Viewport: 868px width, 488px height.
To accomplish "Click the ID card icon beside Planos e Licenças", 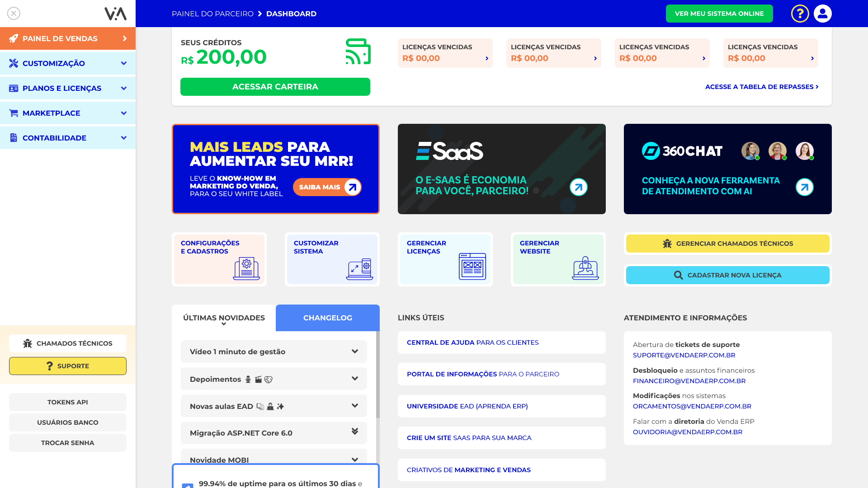I will 14,88.
